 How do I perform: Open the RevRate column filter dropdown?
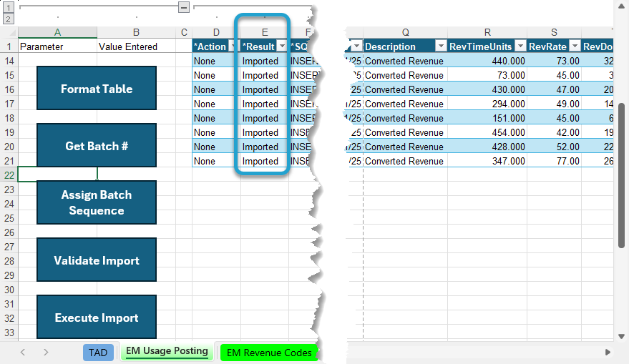tap(575, 46)
